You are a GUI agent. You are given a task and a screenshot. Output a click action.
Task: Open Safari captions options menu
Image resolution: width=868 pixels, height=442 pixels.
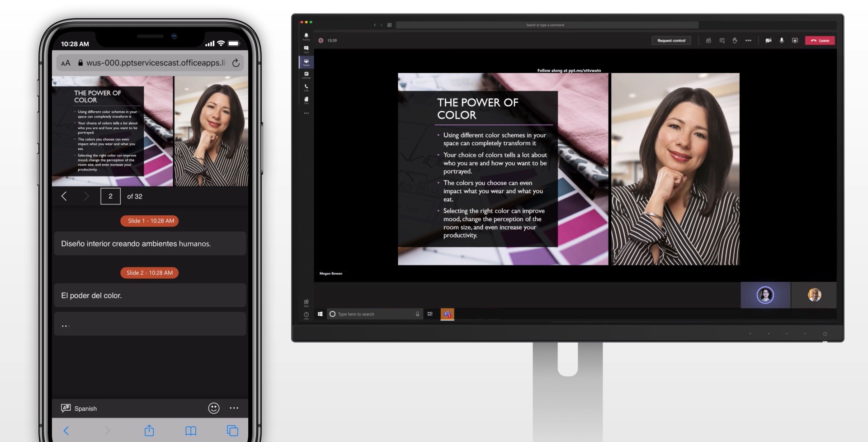pos(234,408)
